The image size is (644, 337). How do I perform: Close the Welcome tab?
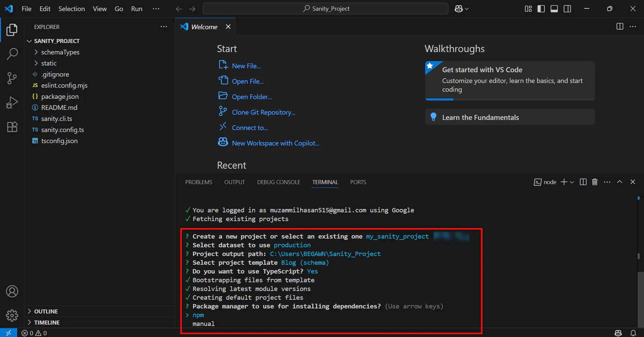[x=228, y=27]
